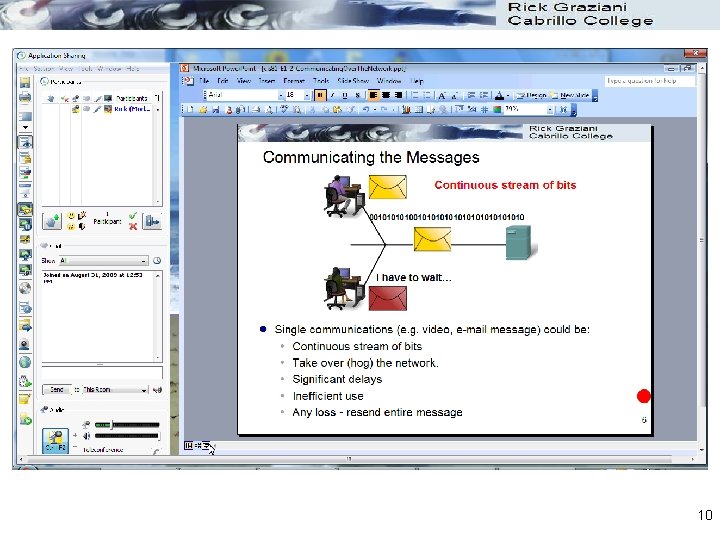The height and width of the screenshot is (540, 720).
Task: Click the color/grayscale toolbar icon
Action: (497, 109)
